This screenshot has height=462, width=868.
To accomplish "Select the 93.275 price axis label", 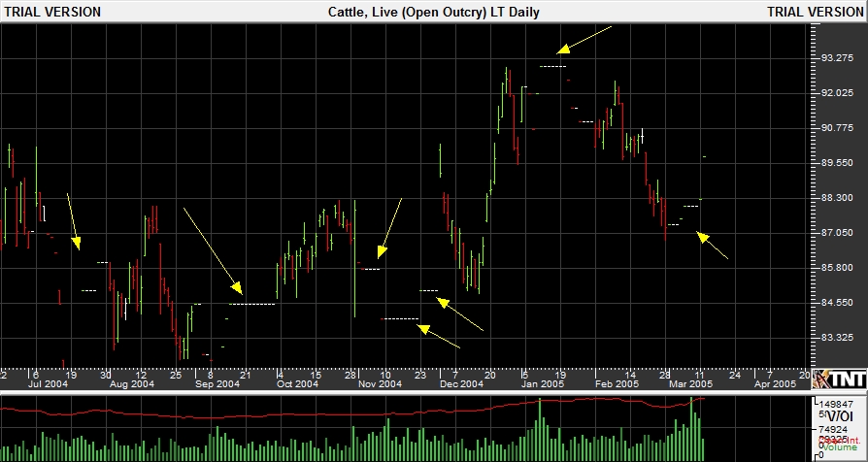I will pyautogui.click(x=839, y=57).
